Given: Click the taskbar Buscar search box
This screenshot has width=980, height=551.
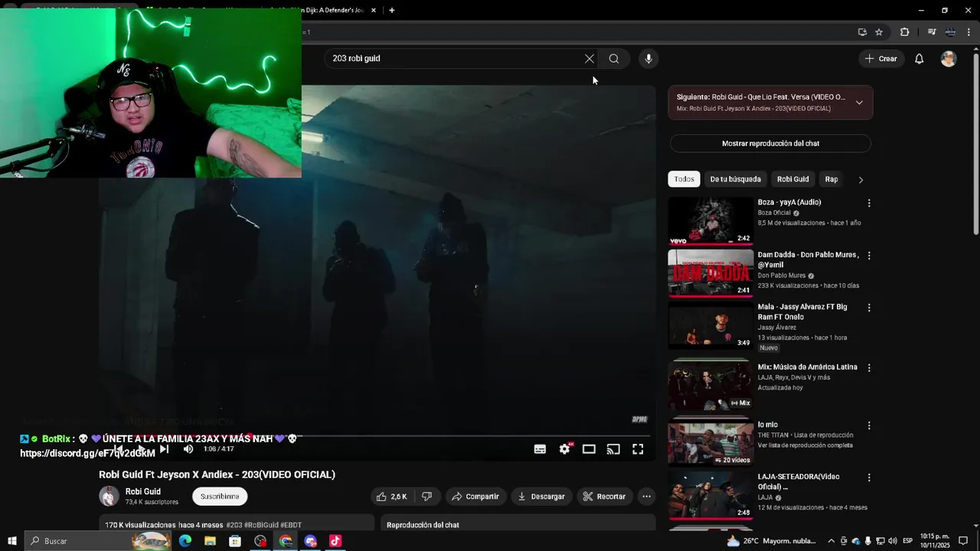Looking at the screenshot, I should pyautogui.click(x=98, y=541).
